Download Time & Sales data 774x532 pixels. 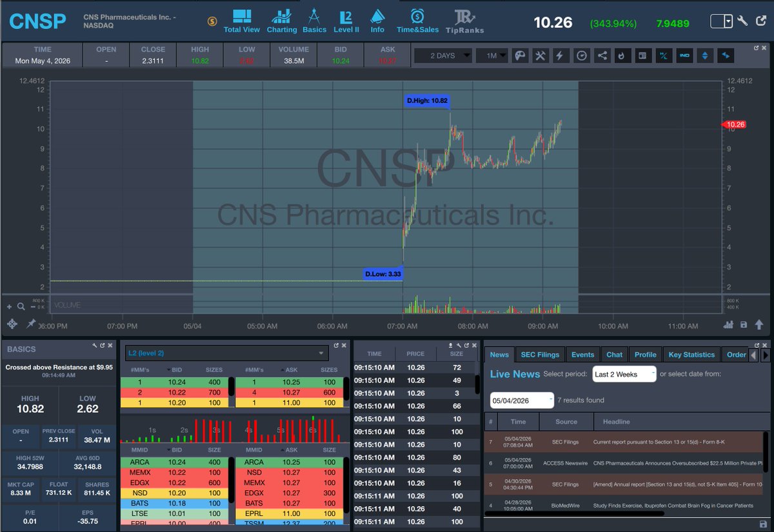click(x=451, y=346)
